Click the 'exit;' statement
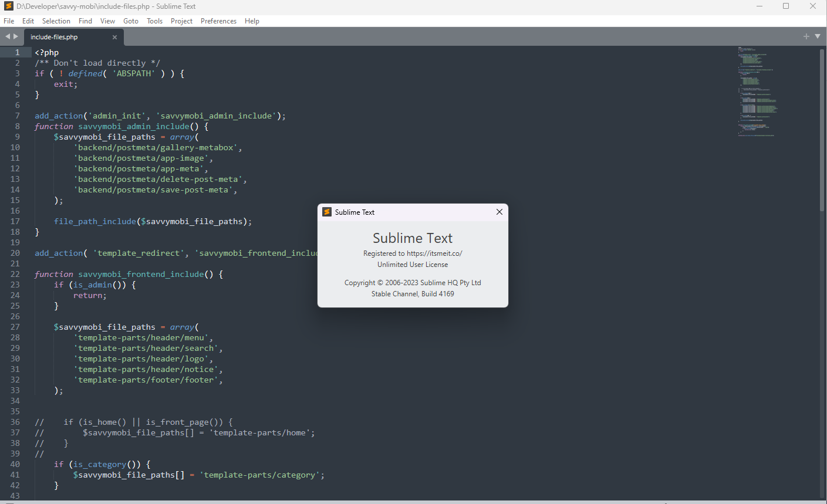The width and height of the screenshot is (827, 504). [66, 84]
